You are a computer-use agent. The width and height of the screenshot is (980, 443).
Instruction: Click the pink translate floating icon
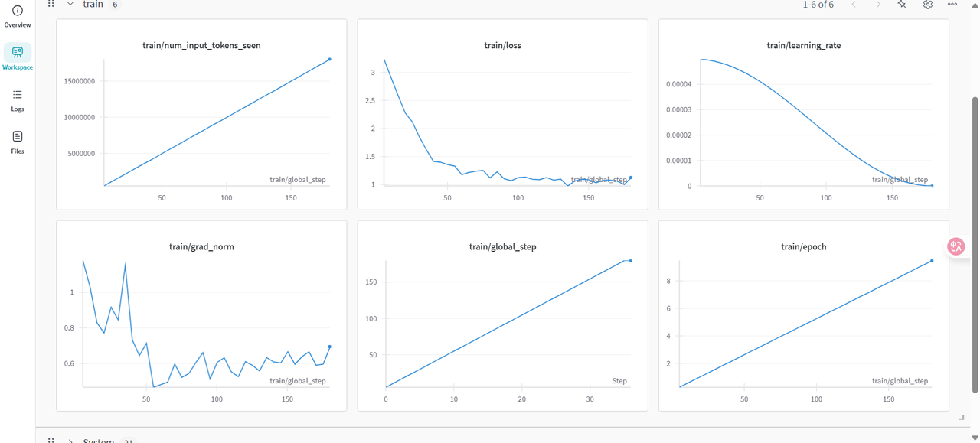(955, 246)
